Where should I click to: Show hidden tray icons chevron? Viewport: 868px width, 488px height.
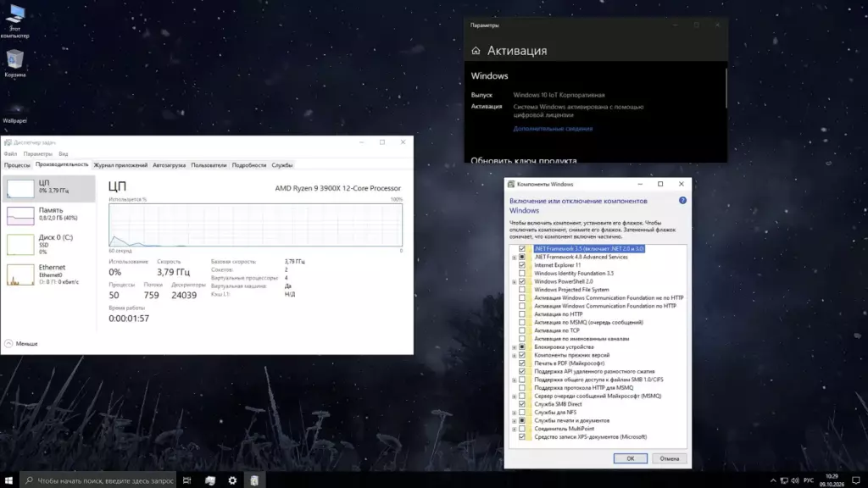click(x=773, y=480)
